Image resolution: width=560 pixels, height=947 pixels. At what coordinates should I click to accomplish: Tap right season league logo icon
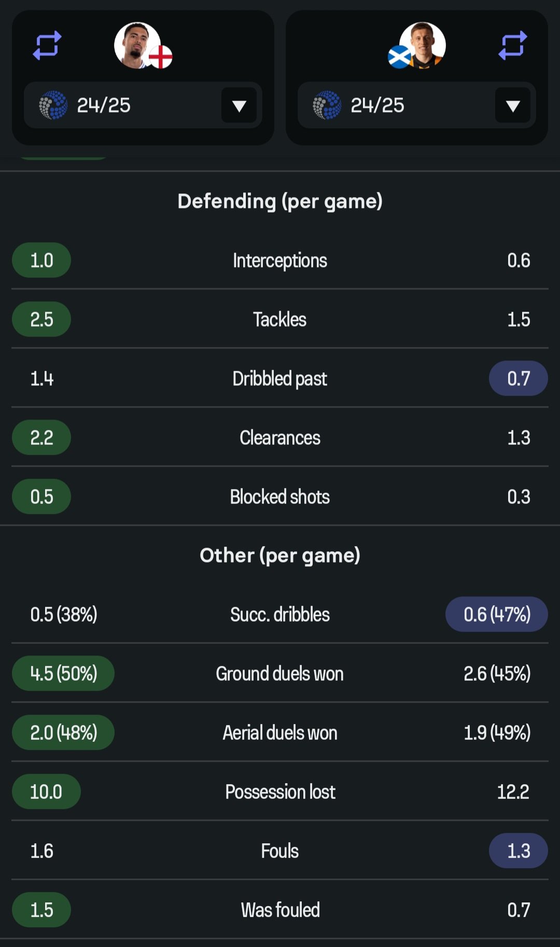click(327, 105)
